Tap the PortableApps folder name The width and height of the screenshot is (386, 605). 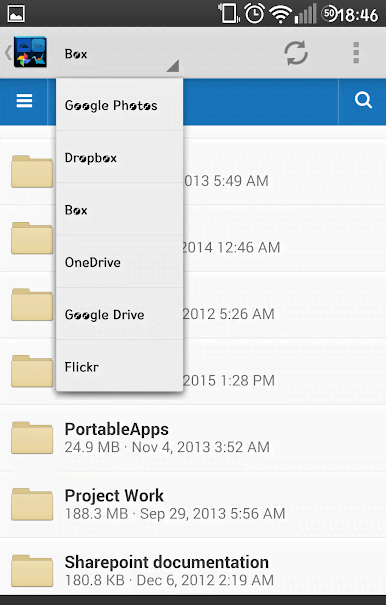(x=117, y=429)
